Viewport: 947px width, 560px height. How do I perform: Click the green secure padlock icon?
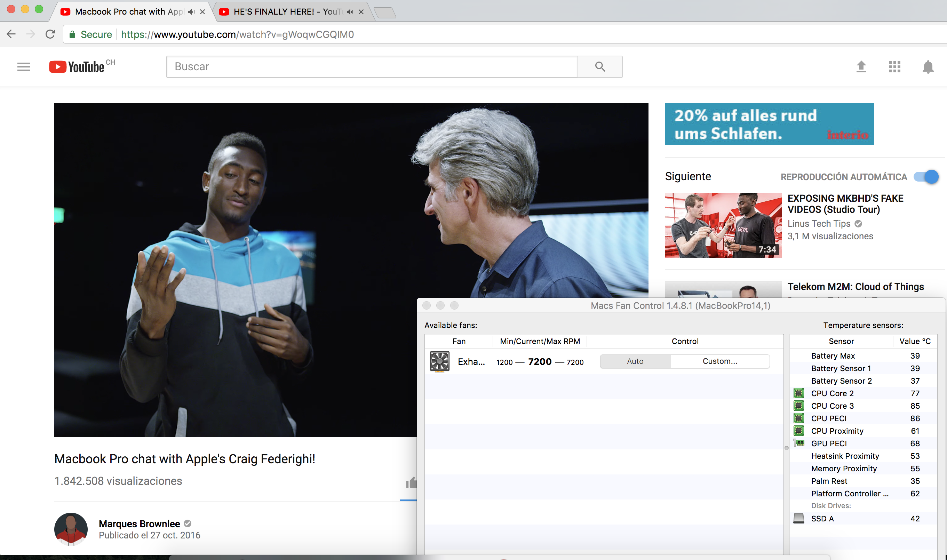pos(72,34)
